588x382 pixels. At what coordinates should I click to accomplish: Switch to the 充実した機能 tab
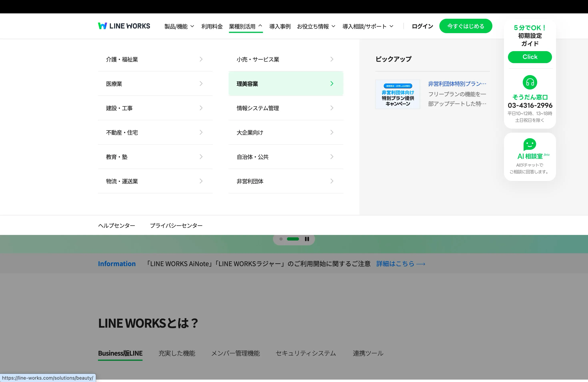(177, 353)
